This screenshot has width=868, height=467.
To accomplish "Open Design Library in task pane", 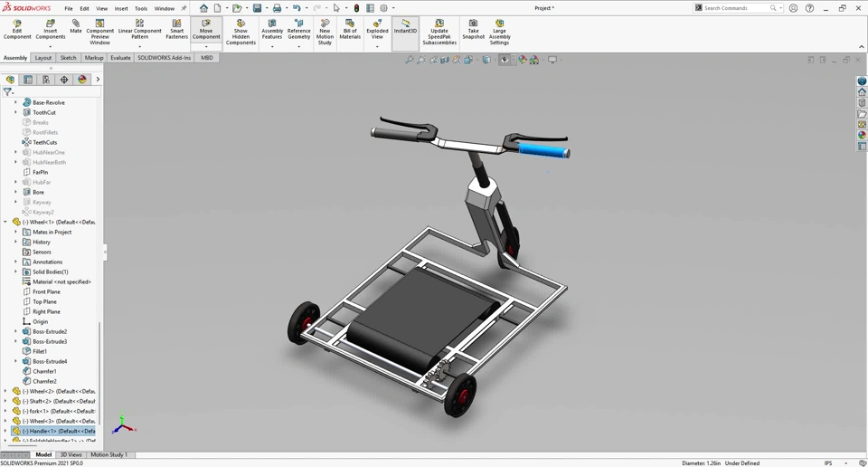I will coord(862,102).
